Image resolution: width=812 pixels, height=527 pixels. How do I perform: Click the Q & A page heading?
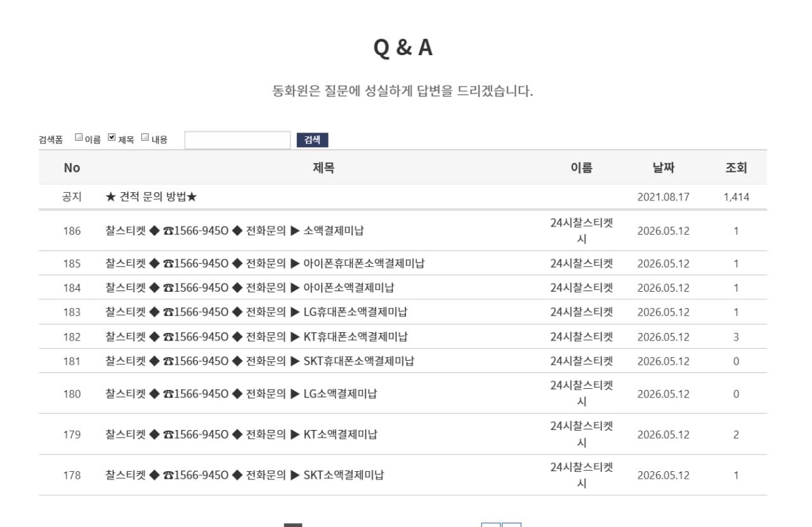pos(403,48)
